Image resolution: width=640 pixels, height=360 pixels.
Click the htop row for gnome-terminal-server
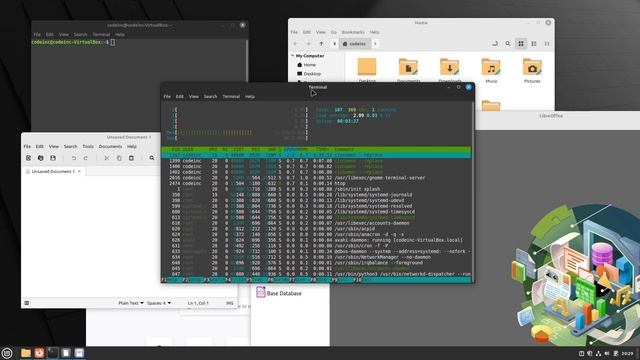coord(316,178)
